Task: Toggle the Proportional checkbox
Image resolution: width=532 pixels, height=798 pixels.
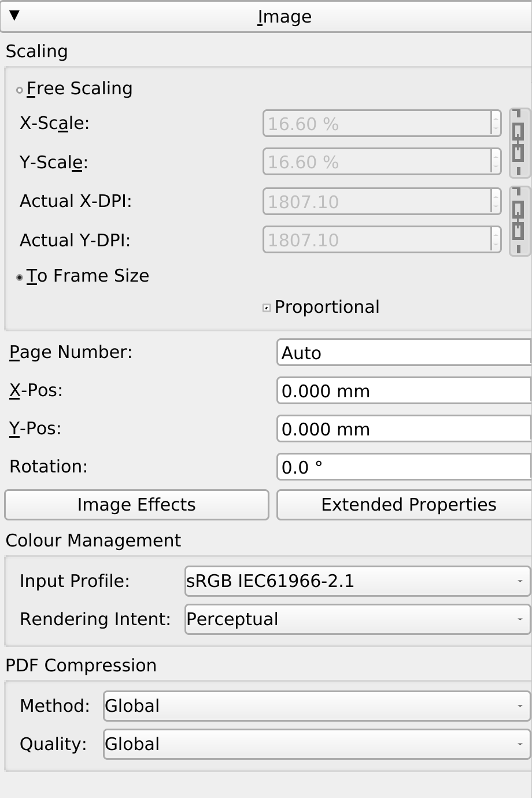Action: point(267,308)
